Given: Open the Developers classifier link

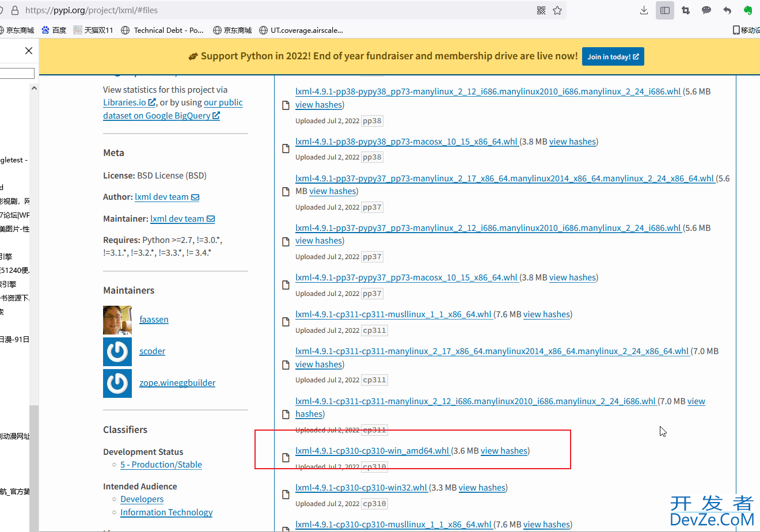Looking at the screenshot, I should coord(142,499).
